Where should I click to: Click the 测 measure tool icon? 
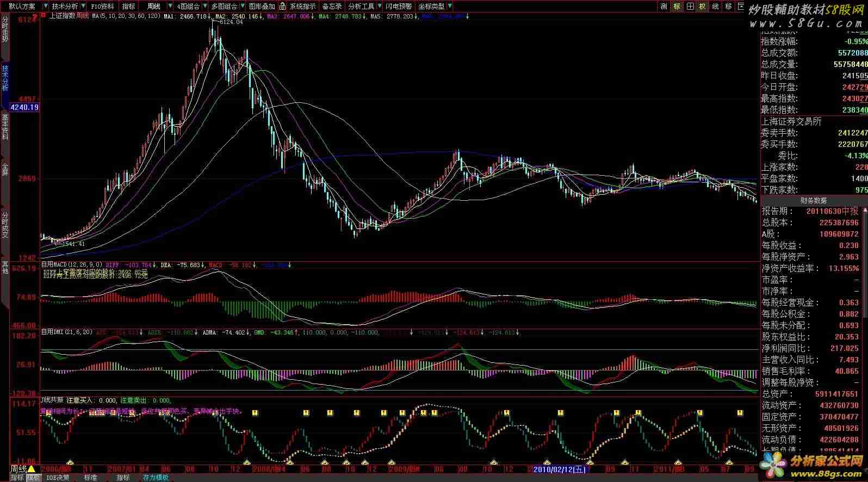point(664,7)
